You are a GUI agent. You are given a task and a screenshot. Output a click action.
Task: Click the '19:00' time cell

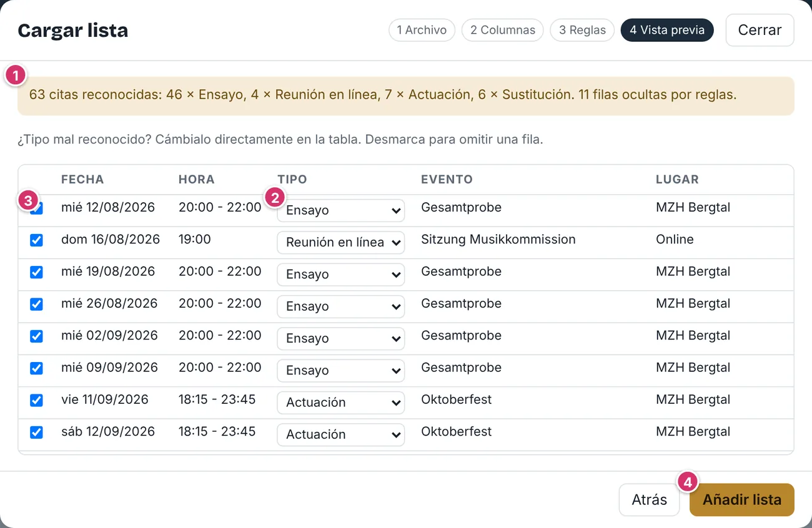click(195, 239)
